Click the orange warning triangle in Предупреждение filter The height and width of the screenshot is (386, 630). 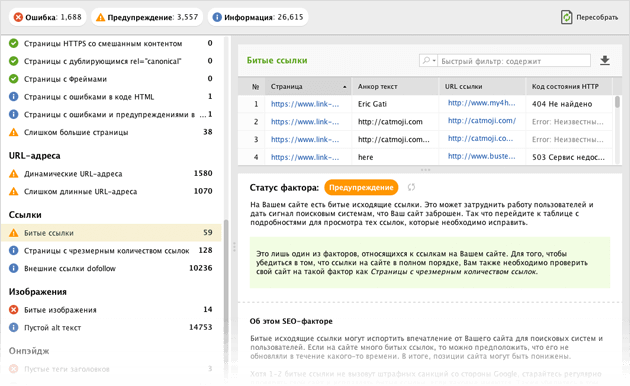100,17
